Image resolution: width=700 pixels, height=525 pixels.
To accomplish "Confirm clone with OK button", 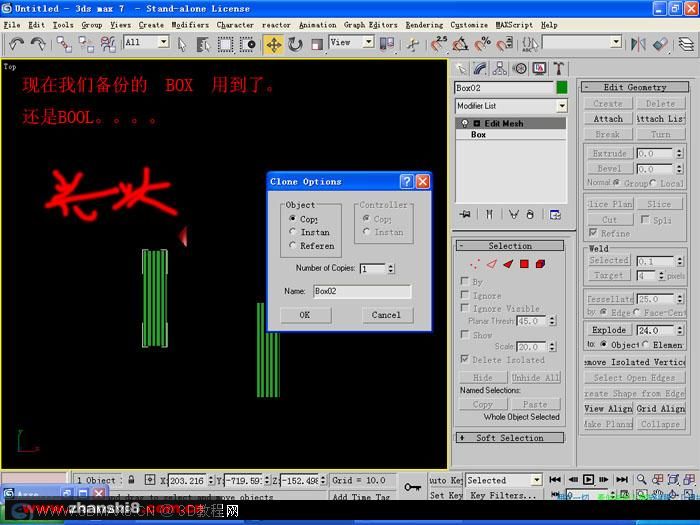I will (305, 315).
